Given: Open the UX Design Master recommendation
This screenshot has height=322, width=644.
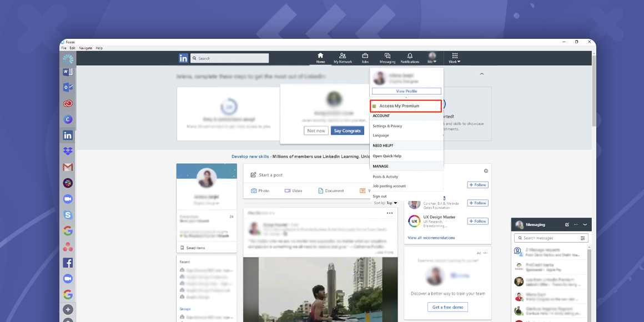Looking at the screenshot, I should tap(440, 217).
